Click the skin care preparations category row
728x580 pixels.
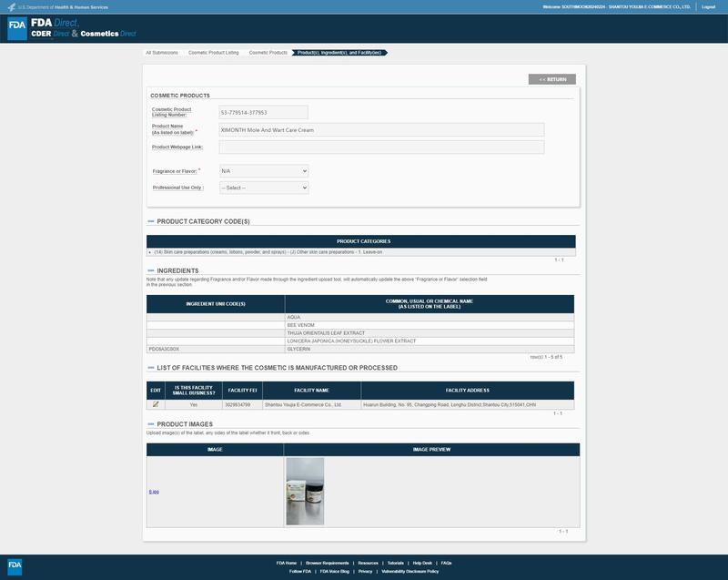click(x=360, y=252)
